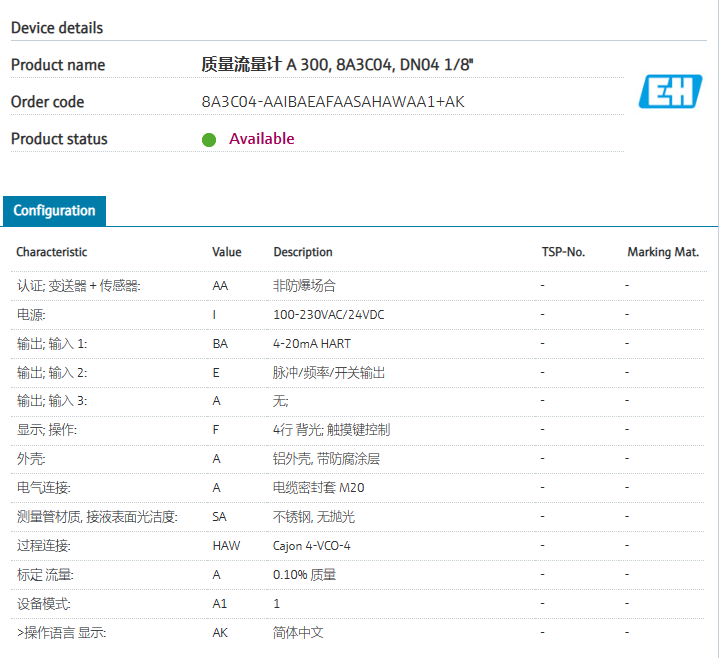
Task: Click the green Available status indicator dot
Action: [209, 140]
